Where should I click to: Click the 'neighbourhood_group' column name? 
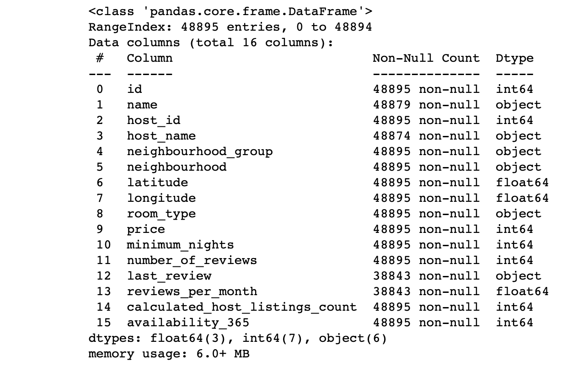coord(199,151)
